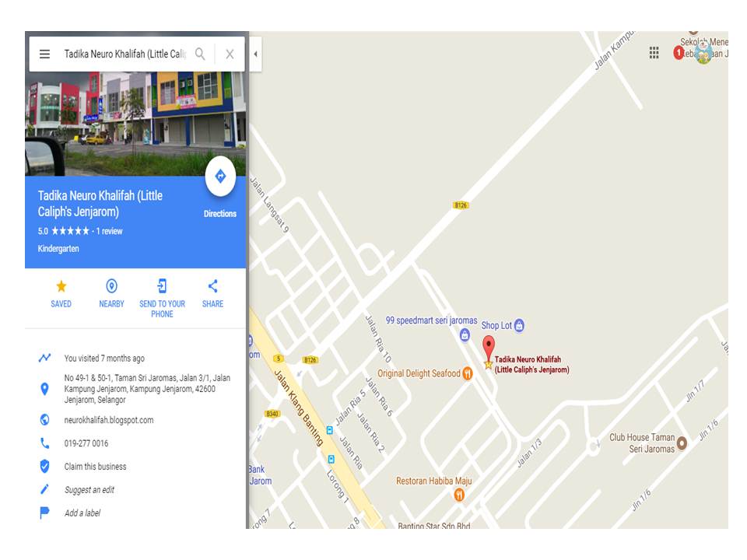View the notifications badge at top right
The image size is (747, 560).
[679, 52]
